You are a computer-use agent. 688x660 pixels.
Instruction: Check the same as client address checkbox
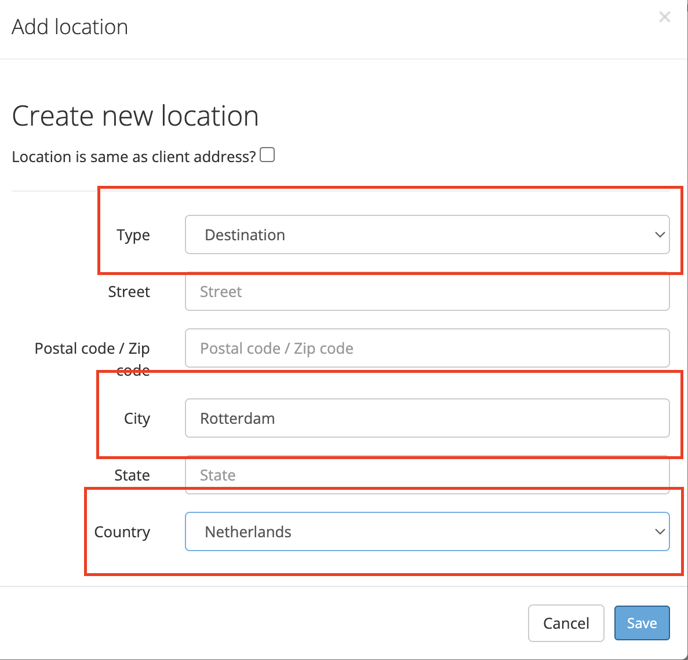click(x=267, y=155)
